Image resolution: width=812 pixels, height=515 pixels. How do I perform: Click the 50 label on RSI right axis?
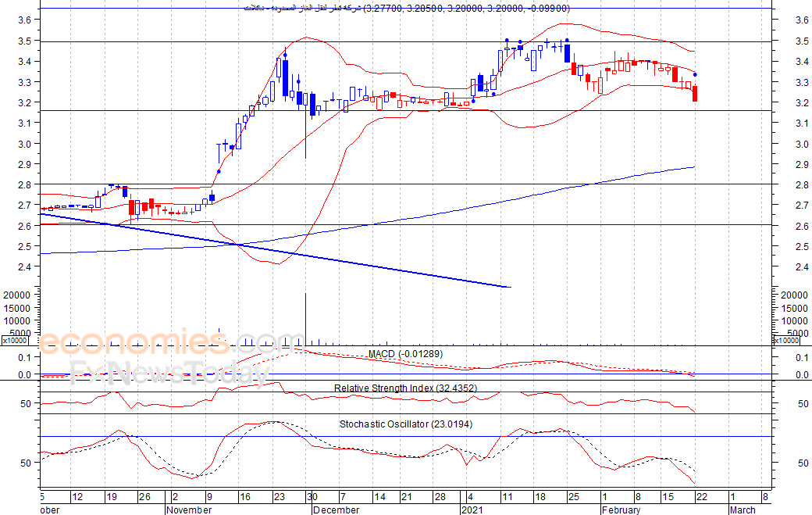coord(803,403)
